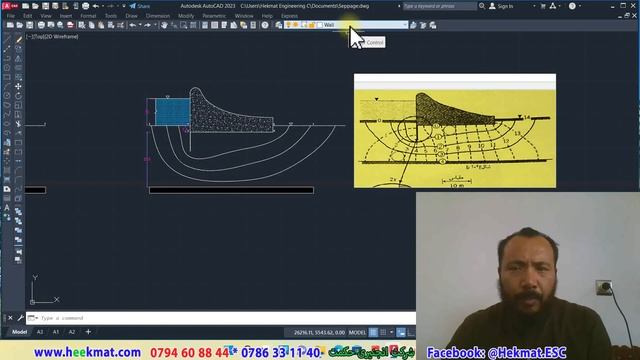The height and width of the screenshot is (360, 640).
Task: Click Redo icon in standard toolbar
Action: [x=147, y=25]
